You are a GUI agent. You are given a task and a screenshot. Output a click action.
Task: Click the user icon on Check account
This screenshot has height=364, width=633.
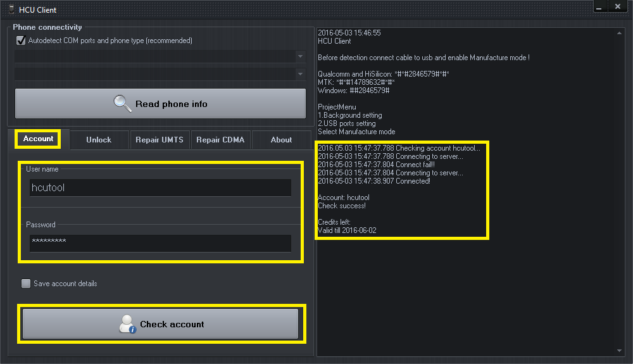(127, 324)
